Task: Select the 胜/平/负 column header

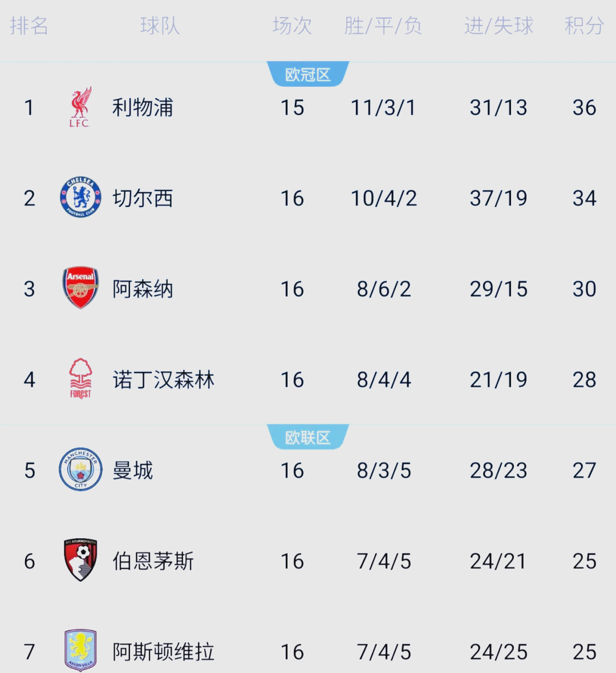Action: (x=383, y=26)
